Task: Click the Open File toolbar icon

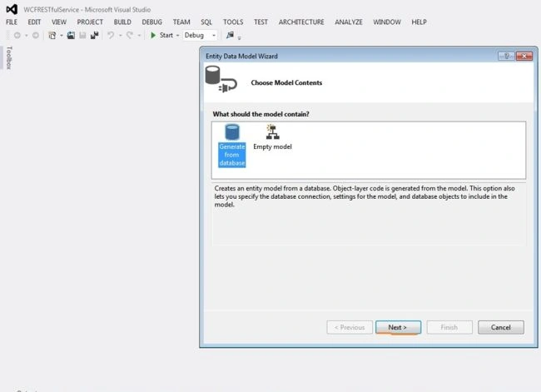Action: pyautogui.click(x=71, y=35)
